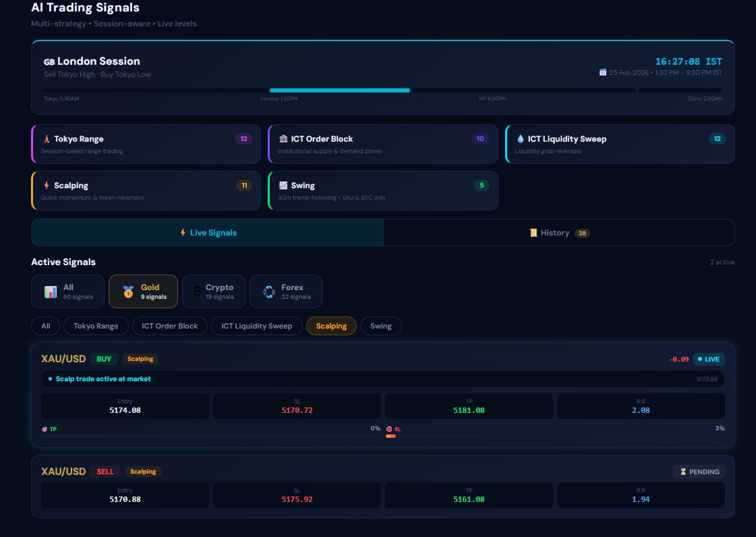Image resolution: width=756 pixels, height=537 pixels.
Task: Switch to the History tab
Action: click(559, 233)
